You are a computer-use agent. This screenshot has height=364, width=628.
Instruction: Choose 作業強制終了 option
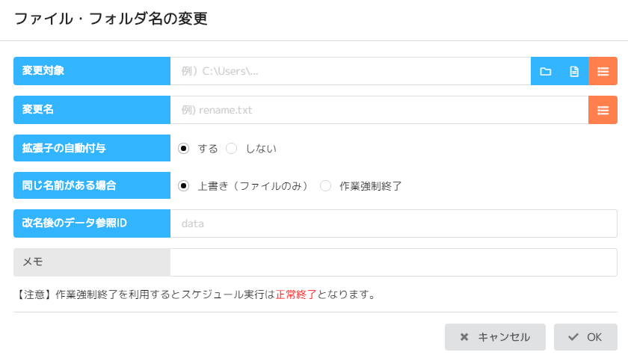pyautogui.click(x=325, y=186)
